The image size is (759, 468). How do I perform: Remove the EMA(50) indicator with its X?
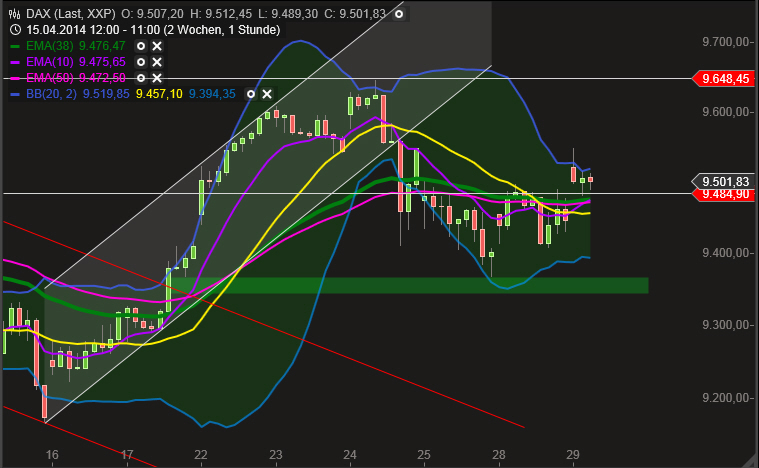point(157,78)
